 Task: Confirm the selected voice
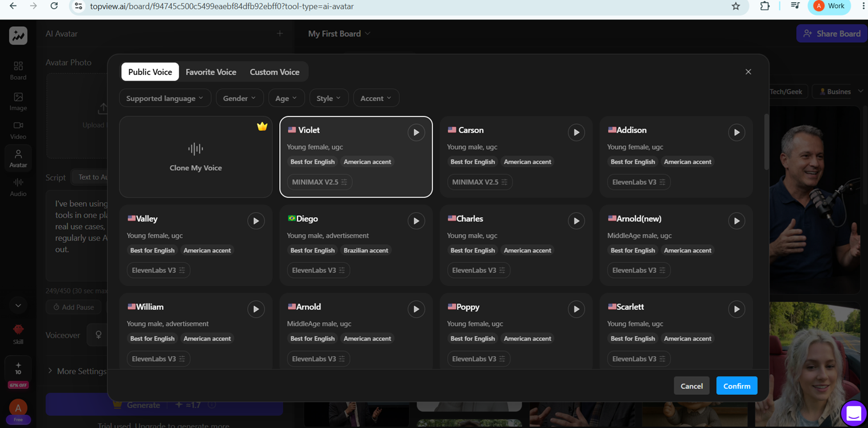pyautogui.click(x=737, y=386)
